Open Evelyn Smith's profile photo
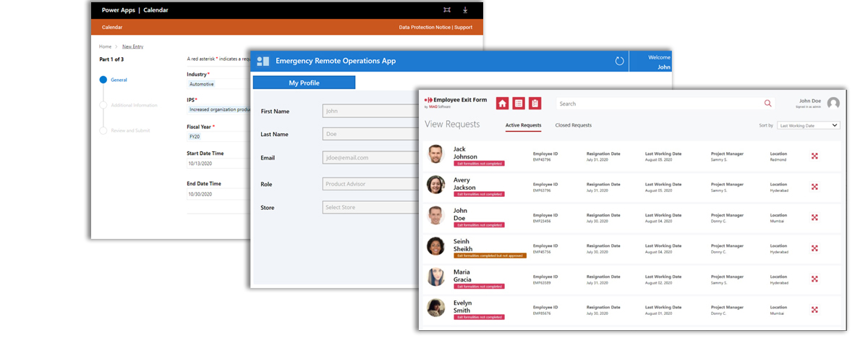The height and width of the screenshot is (362, 868). point(435,308)
